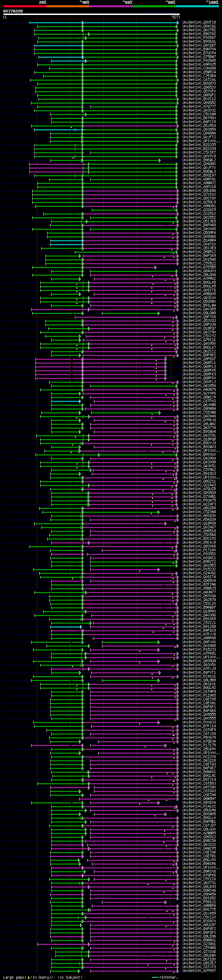
Task: Click the UniRef100_Q05855 label
Action: 199,714
